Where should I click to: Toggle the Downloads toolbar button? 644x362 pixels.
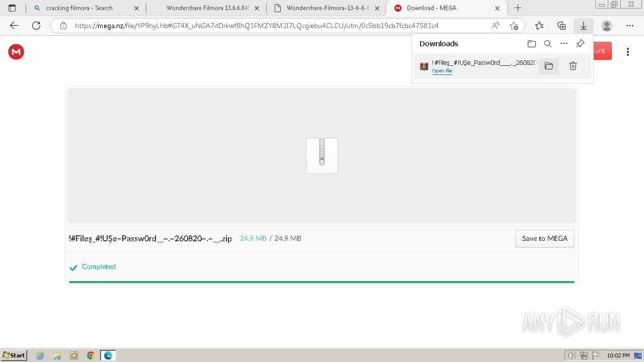[584, 26]
